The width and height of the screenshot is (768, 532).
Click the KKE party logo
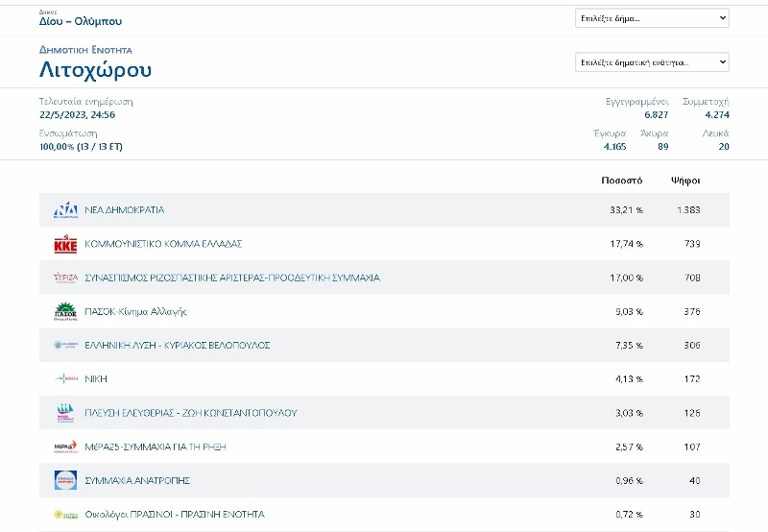click(x=65, y=244)
